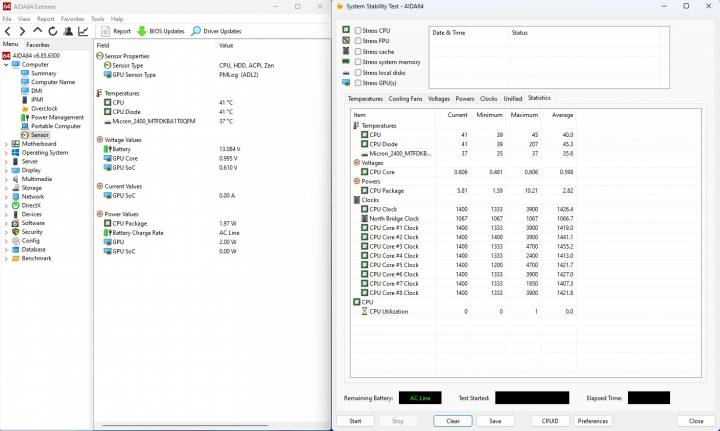Go back with the left arrow toolbar icon
The height and width of the screenshot is (431, 720).
[x=8, y=31]
